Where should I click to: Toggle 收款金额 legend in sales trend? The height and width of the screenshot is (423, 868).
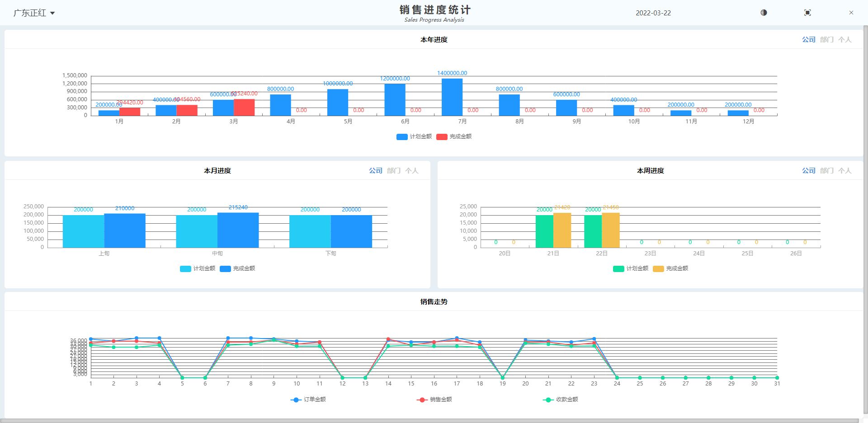coord(561,399)
